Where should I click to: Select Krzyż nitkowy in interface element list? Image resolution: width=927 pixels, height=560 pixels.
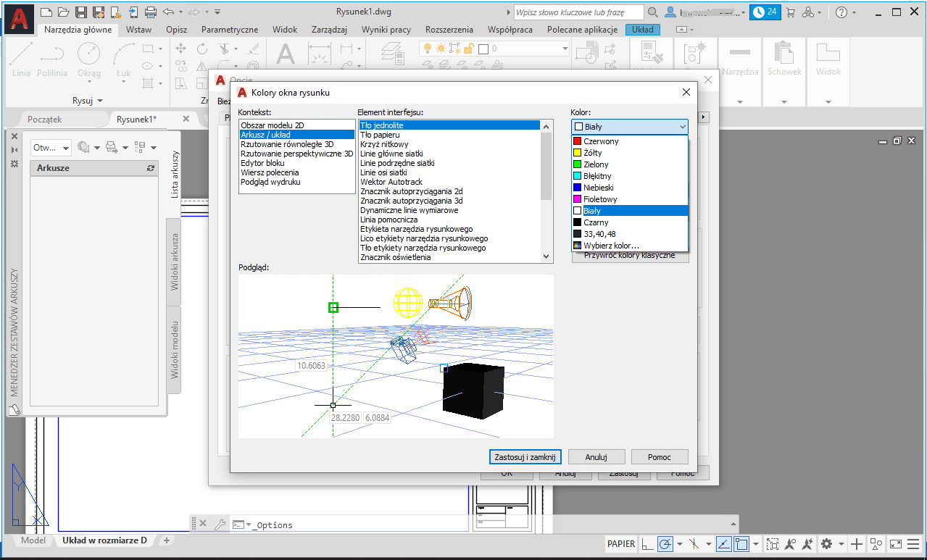(449, 144)
